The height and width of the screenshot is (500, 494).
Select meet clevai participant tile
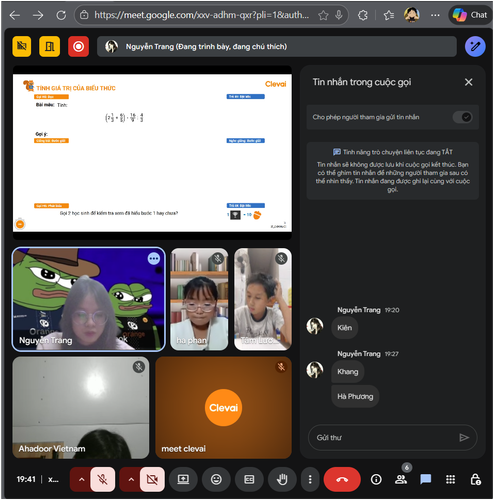[x=223, y=407]
